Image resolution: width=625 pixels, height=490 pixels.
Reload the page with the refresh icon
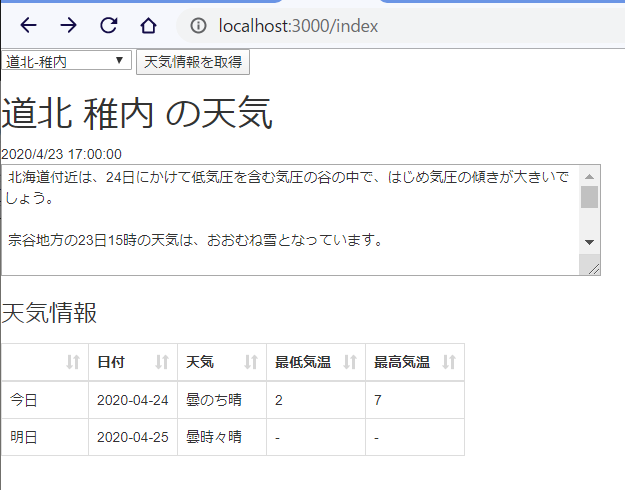point(108,26)
